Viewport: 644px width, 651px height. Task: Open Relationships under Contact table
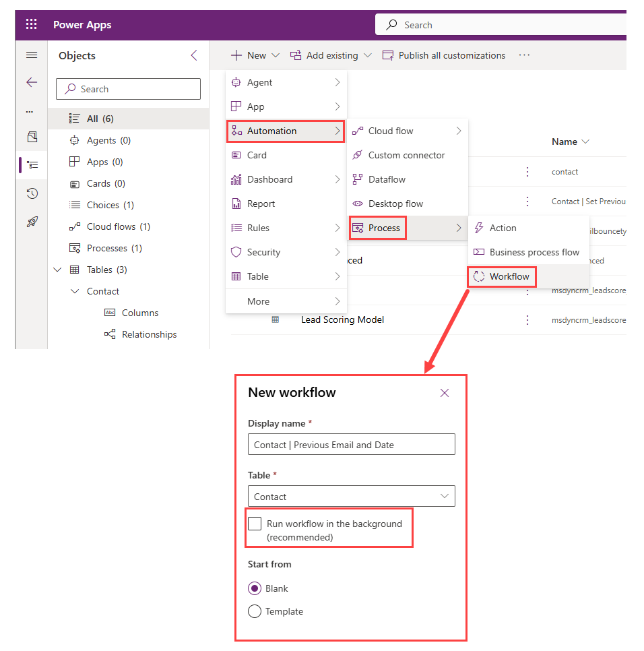(140, 334)
